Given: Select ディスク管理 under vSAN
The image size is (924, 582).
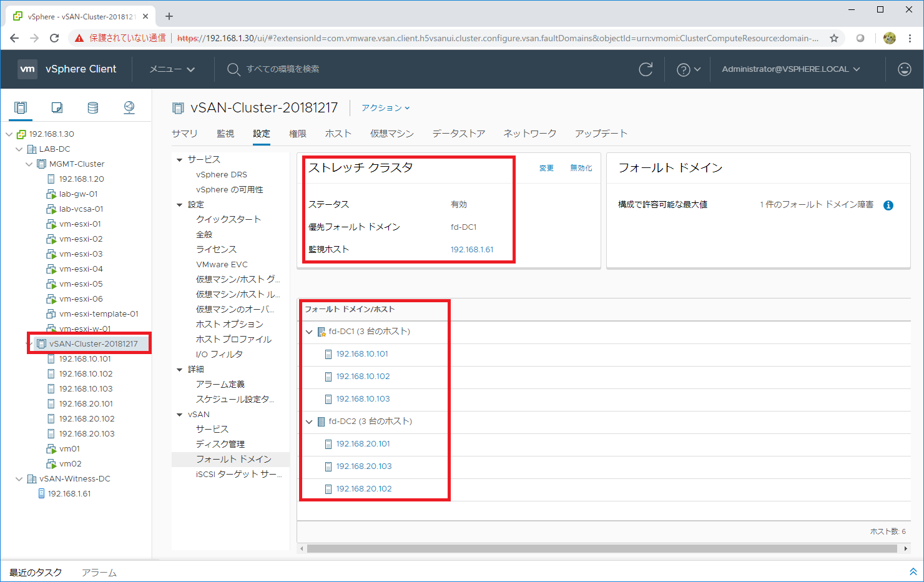Looking at the screenshot, I should tap(220, 444).
